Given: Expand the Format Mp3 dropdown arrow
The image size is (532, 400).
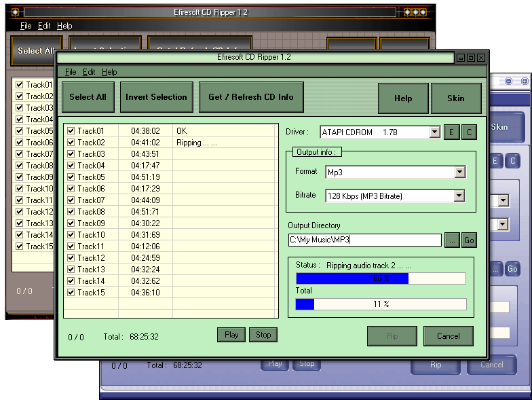Looking at the screenshot, I should (x=460, y=172).
